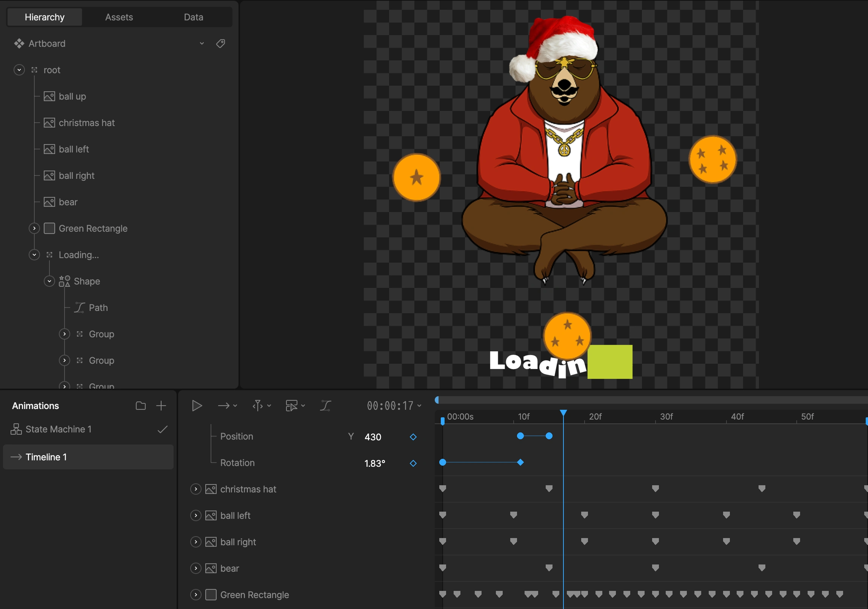Collapse the Loading... group in hierarchy
This screenshot has height=609, width=868.
coord(34,255)
